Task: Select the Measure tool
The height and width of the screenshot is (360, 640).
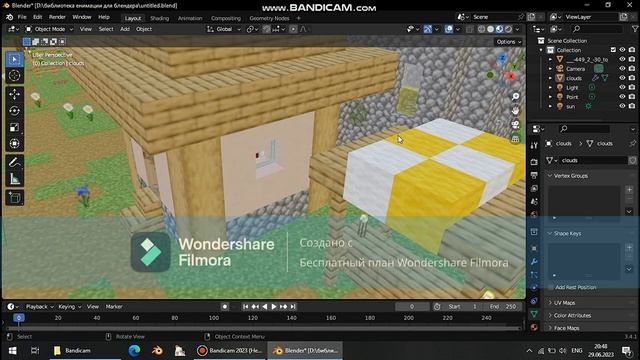Action: 15,179
